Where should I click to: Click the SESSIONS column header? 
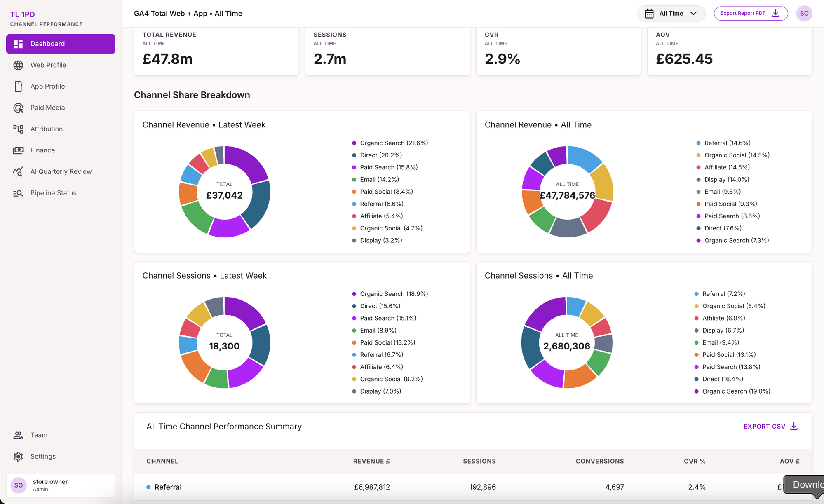pos(479,462)
